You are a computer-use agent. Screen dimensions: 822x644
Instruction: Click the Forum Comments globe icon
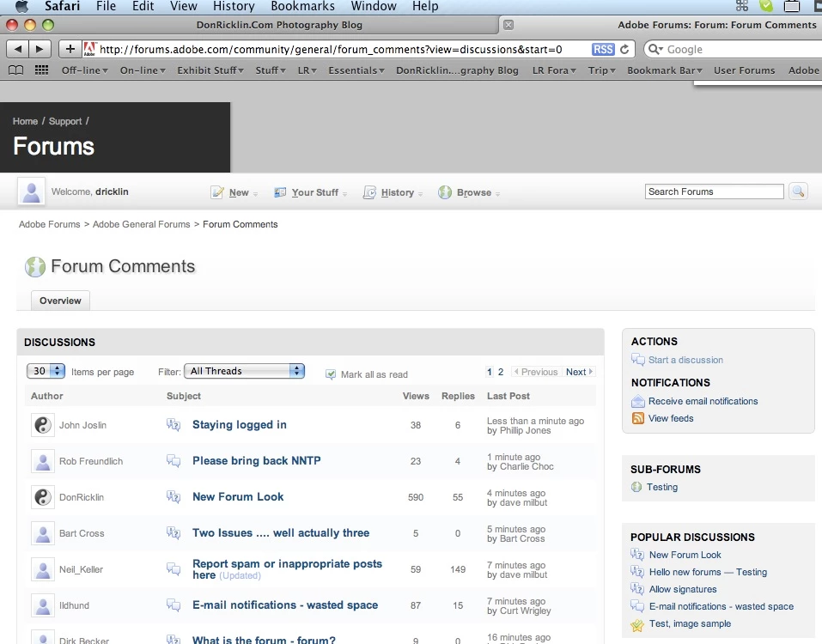click(x=35, y=267)
